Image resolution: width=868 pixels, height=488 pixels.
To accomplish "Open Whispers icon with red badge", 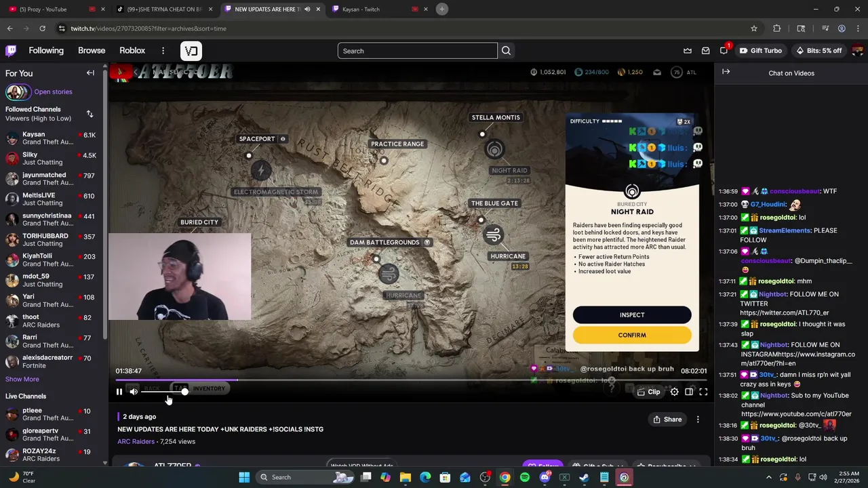I will 724,51.
